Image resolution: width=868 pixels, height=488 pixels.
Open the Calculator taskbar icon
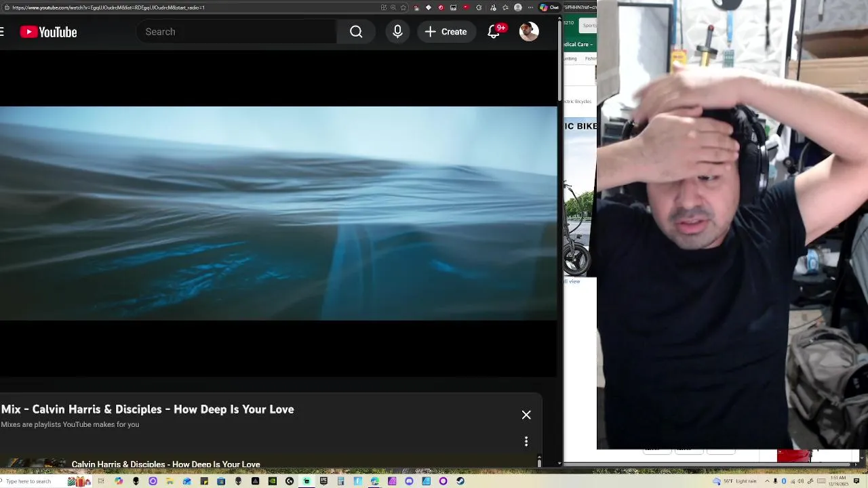pos(340,481)
